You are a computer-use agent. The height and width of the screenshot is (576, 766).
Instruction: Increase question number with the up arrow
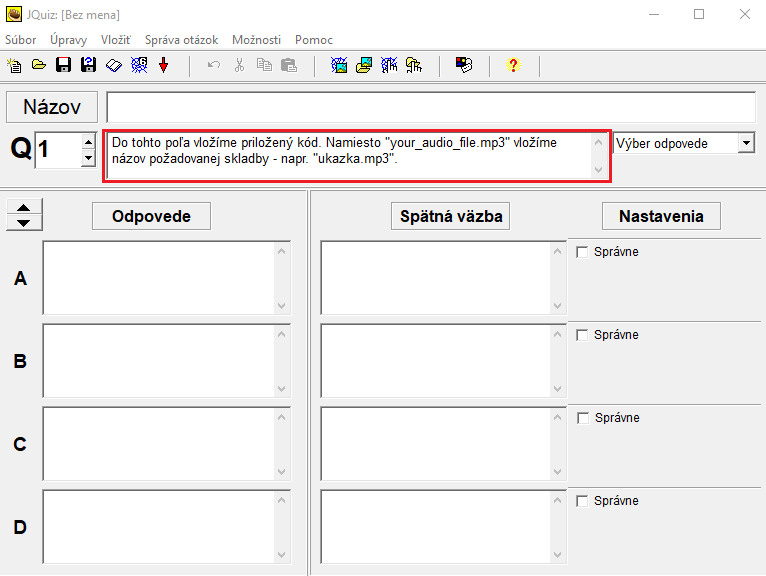tap(88, 143)
